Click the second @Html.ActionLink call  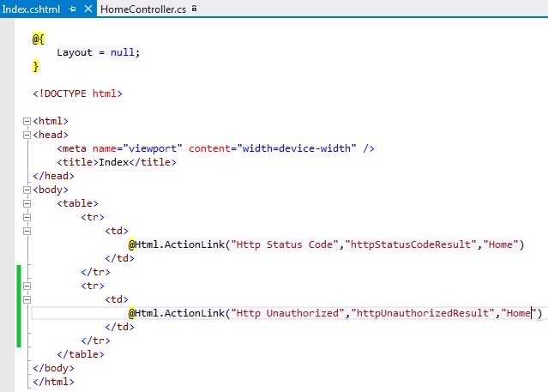point(335,313)
